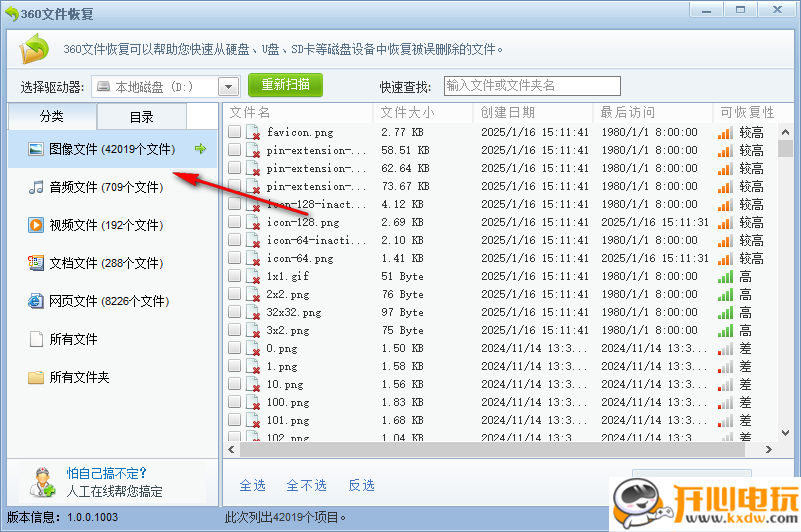
Task: Click the 360 file recovery logo icon
Action: click(x=34, y=49)
